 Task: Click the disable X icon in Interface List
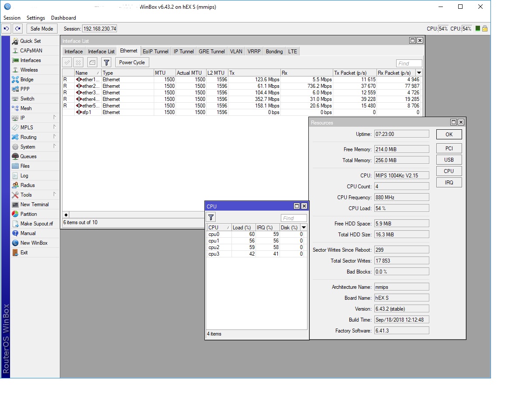point(78,62)
